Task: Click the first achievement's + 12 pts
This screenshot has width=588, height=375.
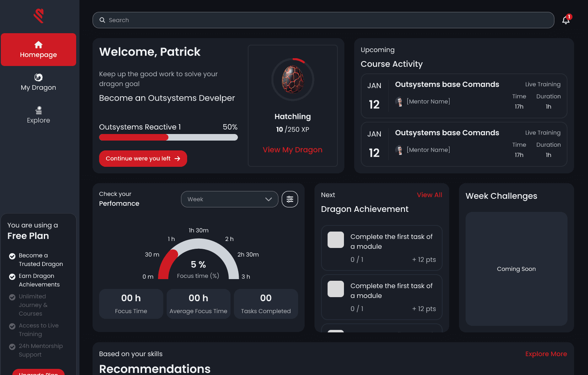Action: point(424,259)
